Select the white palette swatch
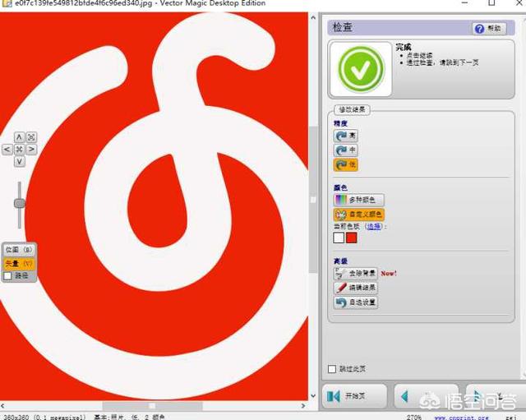The width and height of the screenshot is (526, 420). (x=339, y=238)
